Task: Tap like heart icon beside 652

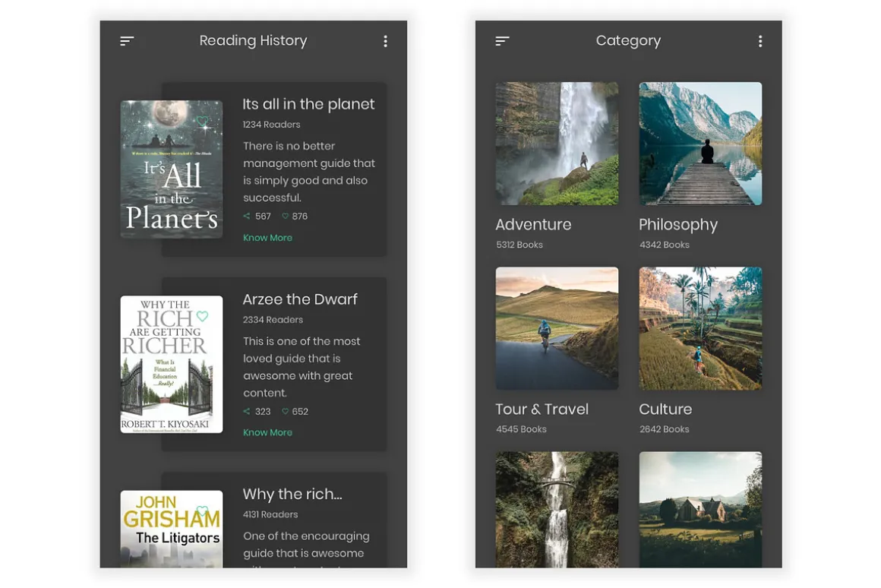Action: [x=285, y=411]
